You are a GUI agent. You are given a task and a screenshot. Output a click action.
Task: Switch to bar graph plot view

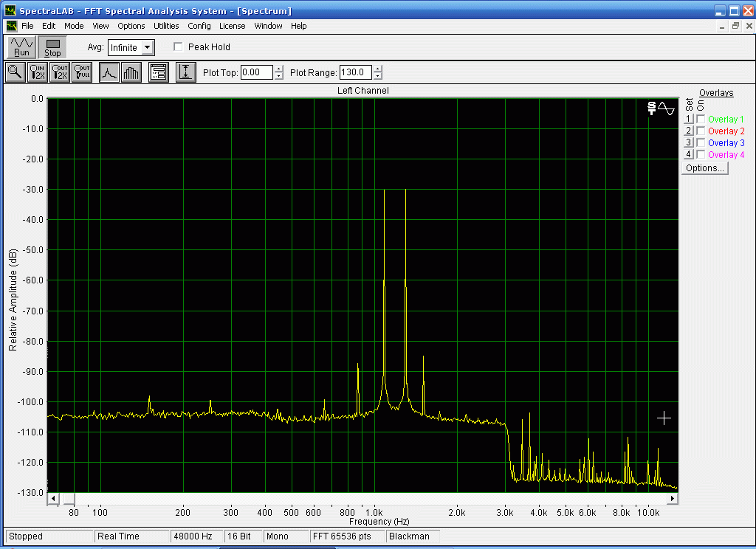pos(131,72)
